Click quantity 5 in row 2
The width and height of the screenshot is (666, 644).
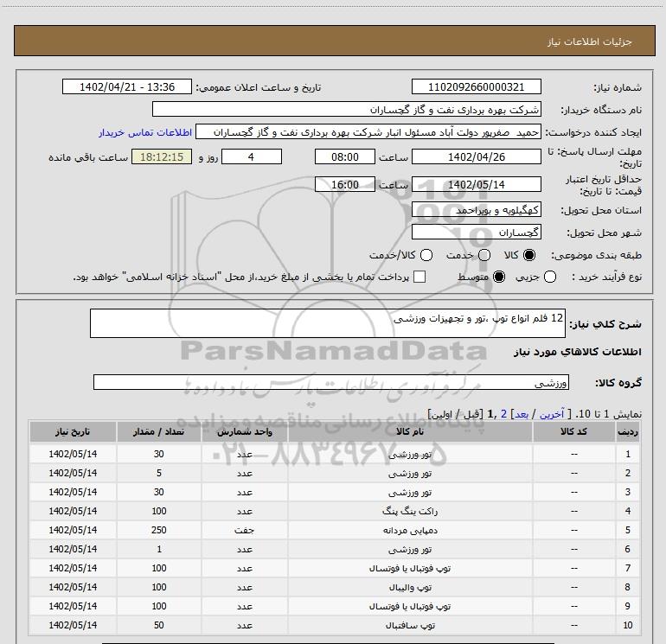point(159,473)
